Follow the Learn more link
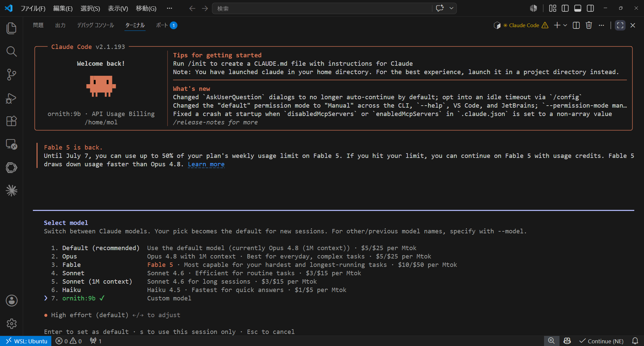Viewport: 644px width, 346px height. (x=206, y=164)
